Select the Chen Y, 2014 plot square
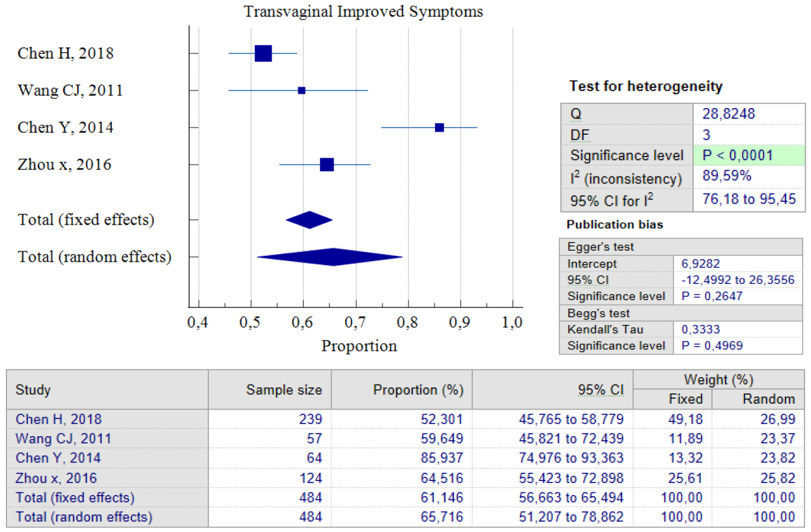The width and height of the screenshot is (811, 532). tap(440, 128)
